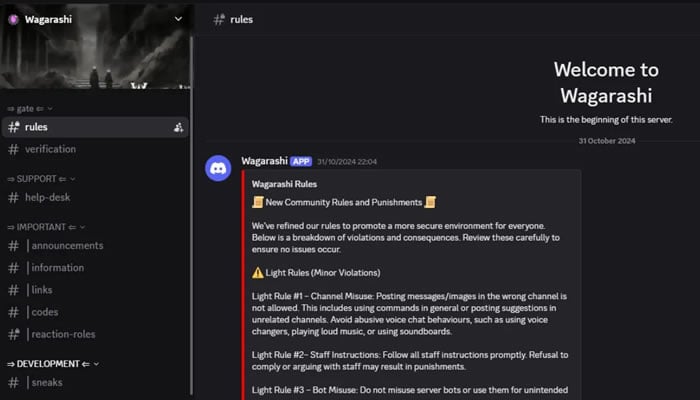Screen dimensions: 700x400
Task: Click the hash icon beside help-desk channel
Action: pos(13,197)
